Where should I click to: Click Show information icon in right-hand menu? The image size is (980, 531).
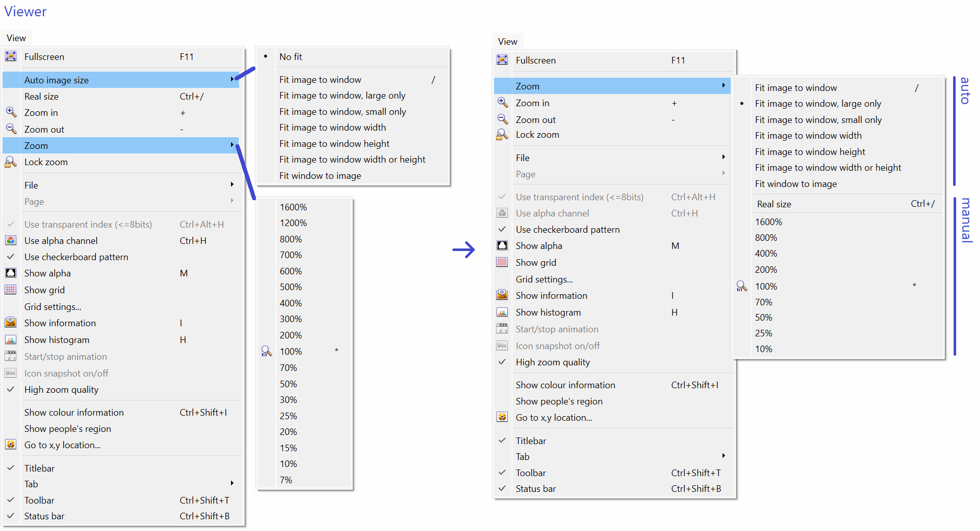pos(502,295)
